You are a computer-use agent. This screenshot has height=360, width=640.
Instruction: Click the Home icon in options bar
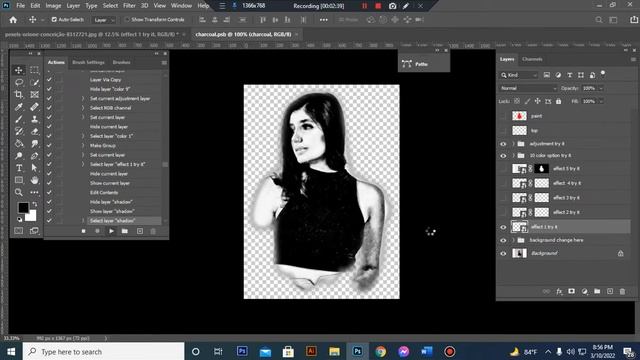[13, 20]
